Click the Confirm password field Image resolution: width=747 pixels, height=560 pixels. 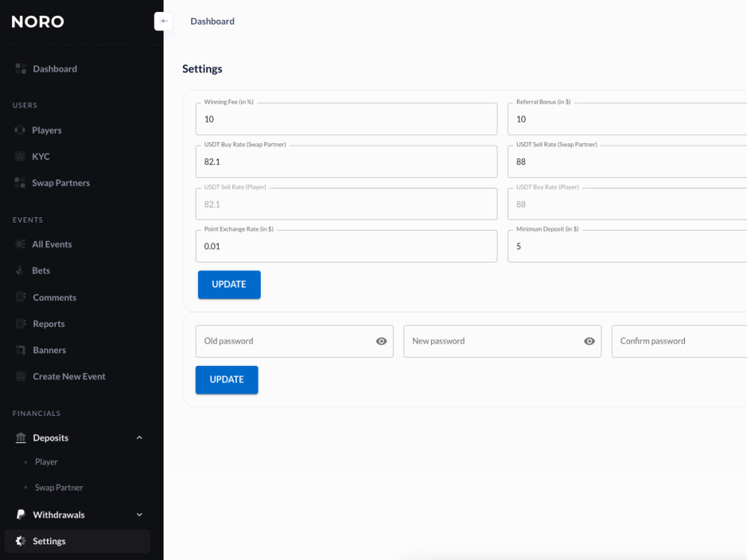click(679, 341)
